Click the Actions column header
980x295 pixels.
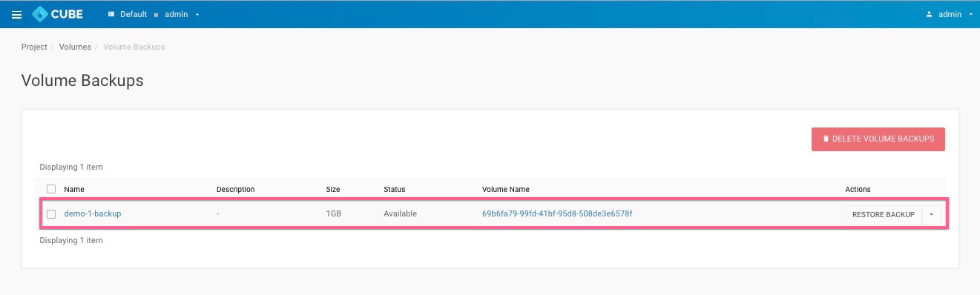tap(858, 189)
